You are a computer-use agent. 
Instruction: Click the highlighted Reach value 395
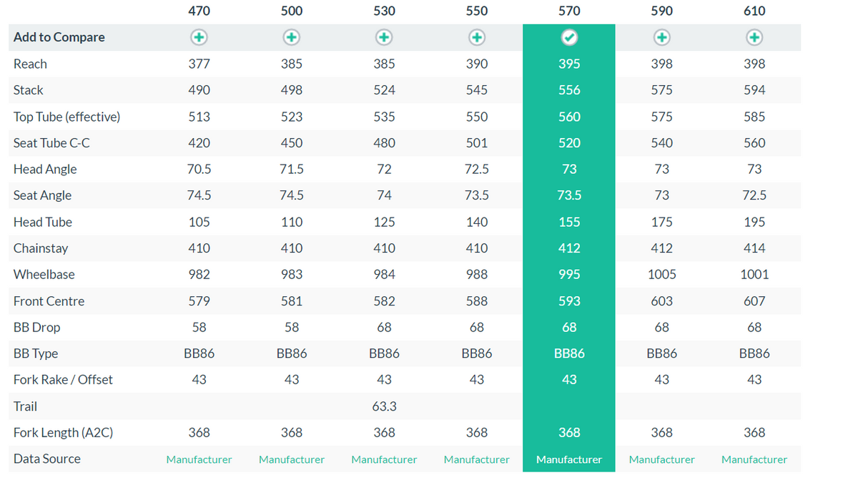pyautogui.click(x=569, y=64)
